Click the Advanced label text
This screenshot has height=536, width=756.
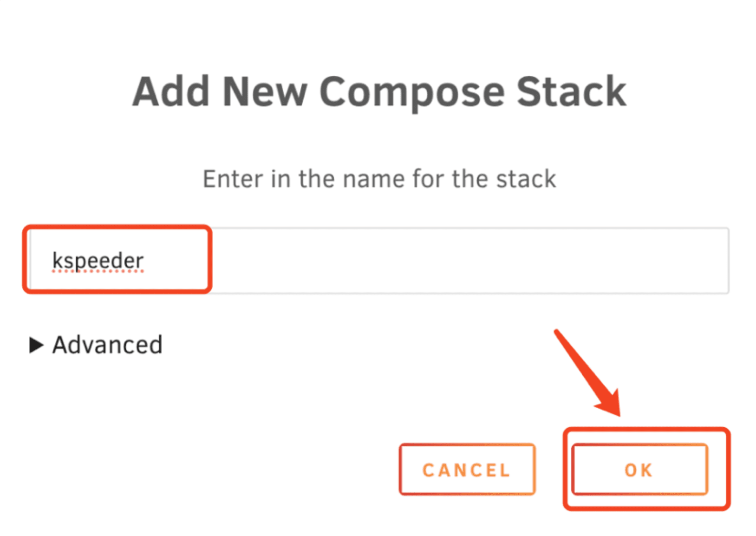pyautogui.click(x=107, y=345)
